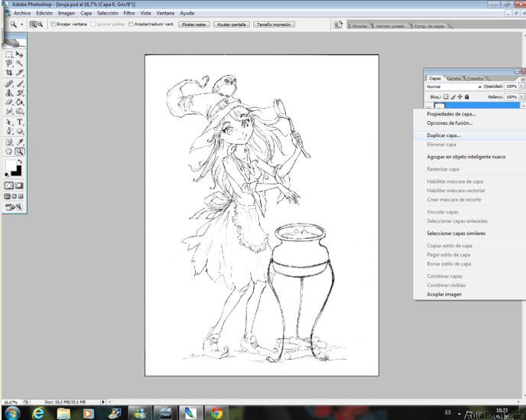The width and height of the screenshot is (526, 420).
Task: Select the Eyedropper tool
Action: [x=19, y=142]
